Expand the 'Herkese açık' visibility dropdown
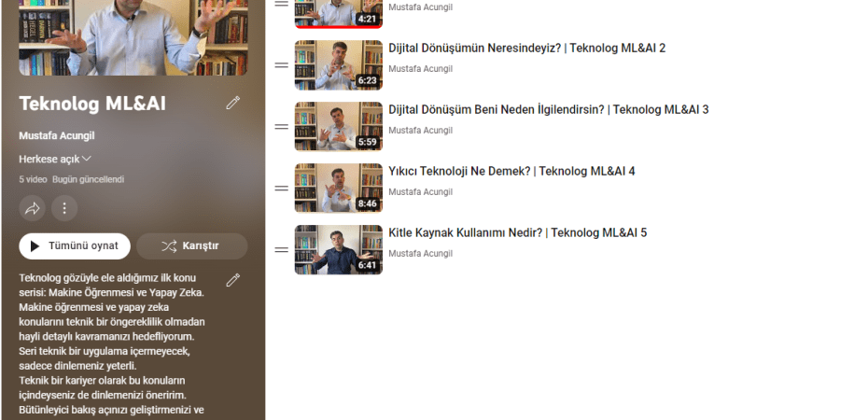This screenshot has height=420, width=868. [x=55, y=159]
